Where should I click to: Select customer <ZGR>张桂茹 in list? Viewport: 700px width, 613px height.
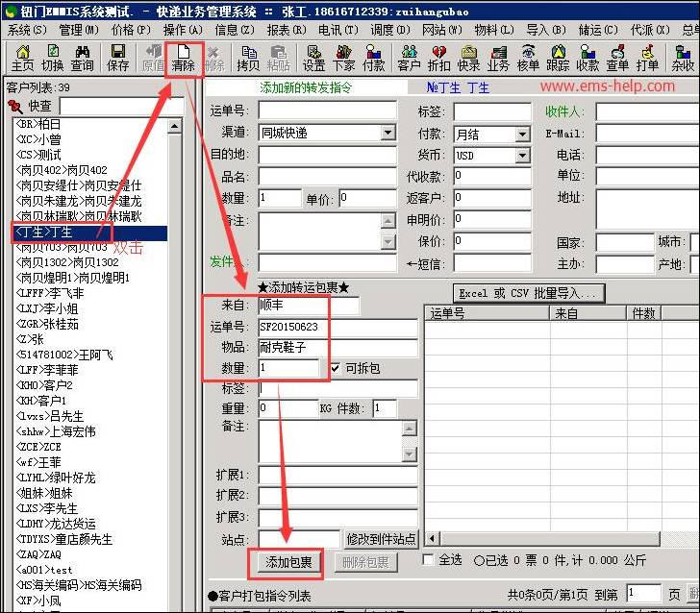[47, 324]
